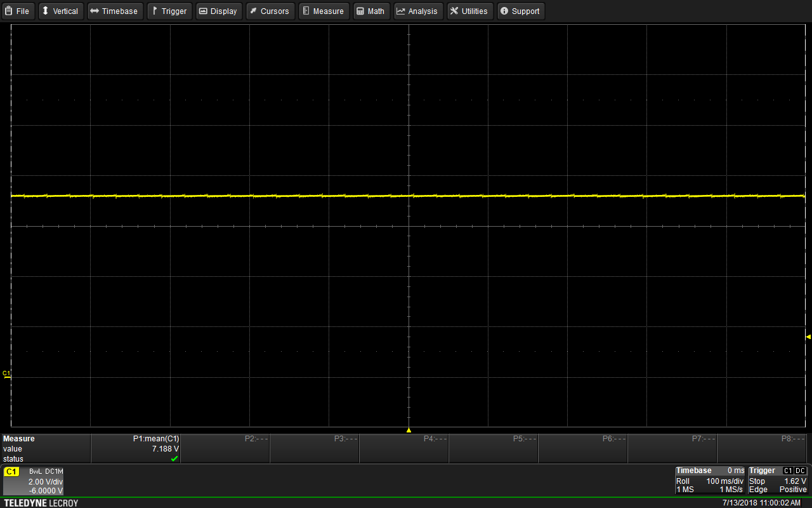Image resolution: width=812 pixels, height=508 pixels.
Task: Click the Trigger descriptor box
Action: pyautogui.click(x=778, y=481)
